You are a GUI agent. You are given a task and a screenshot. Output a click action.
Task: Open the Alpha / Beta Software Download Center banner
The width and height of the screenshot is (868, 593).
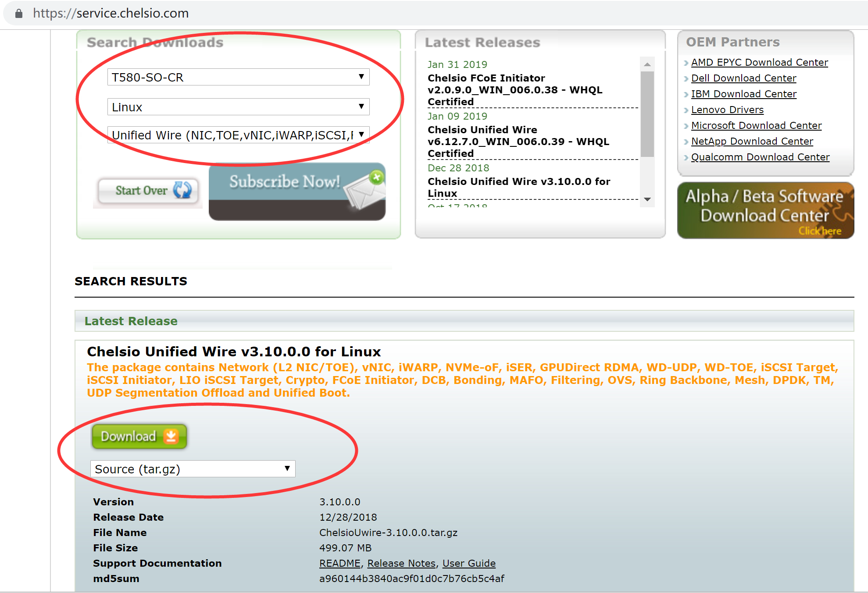(765, 211)
